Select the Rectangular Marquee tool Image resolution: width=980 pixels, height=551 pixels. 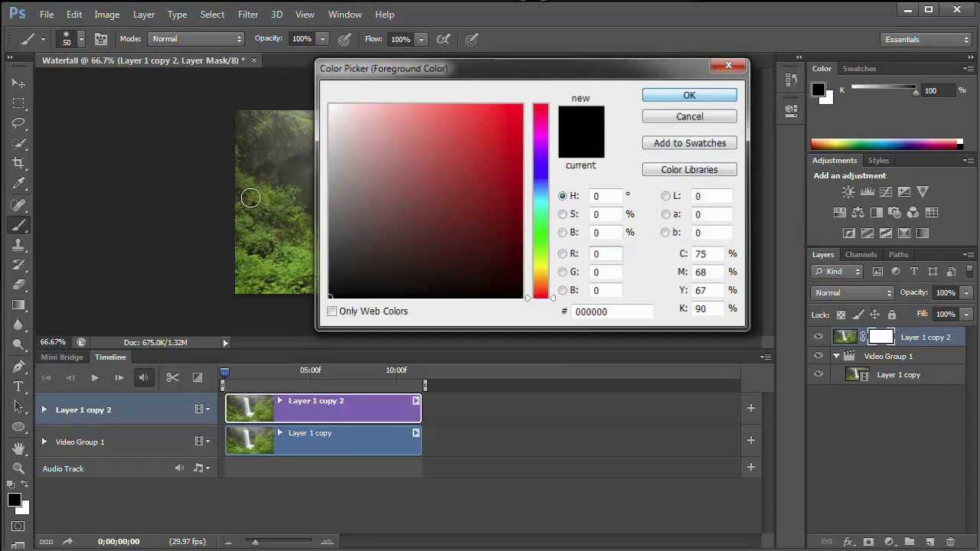click(x=19, y=103)
